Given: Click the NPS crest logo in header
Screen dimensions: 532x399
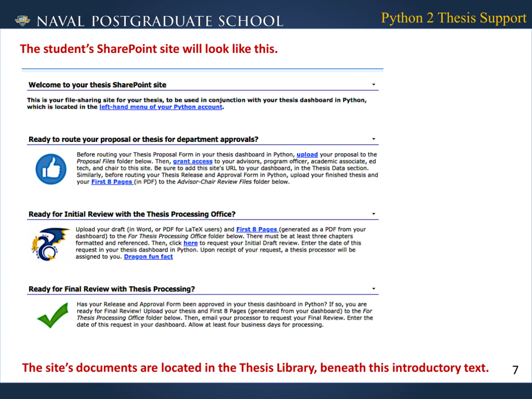Looking at the screenshot, I should coord(22,21).
